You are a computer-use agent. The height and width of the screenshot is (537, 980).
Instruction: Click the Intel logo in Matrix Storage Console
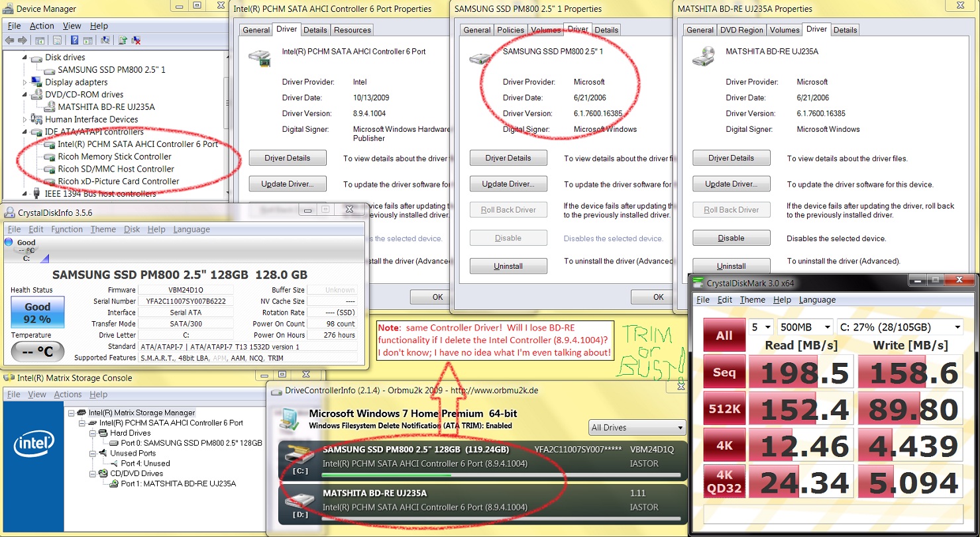32,443
